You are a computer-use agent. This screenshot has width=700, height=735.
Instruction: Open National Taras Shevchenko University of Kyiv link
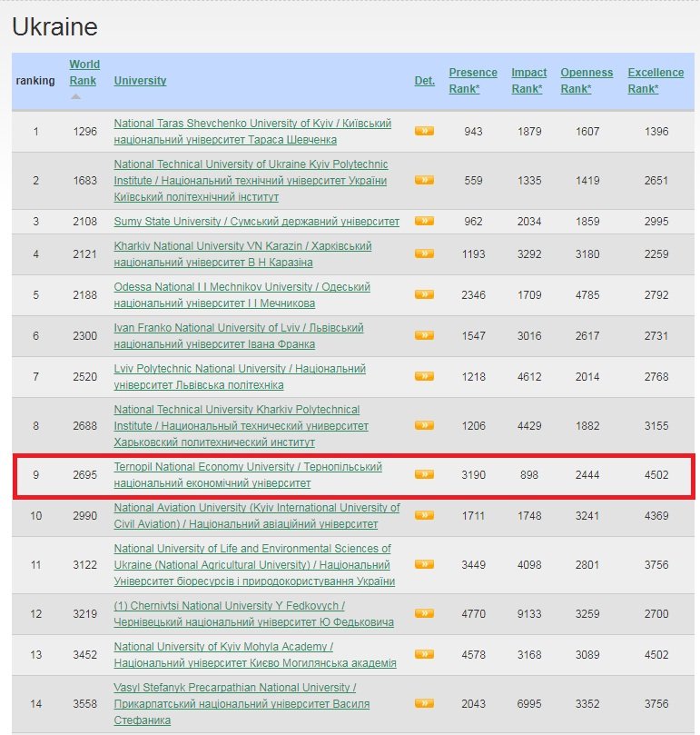coord(252,131)
